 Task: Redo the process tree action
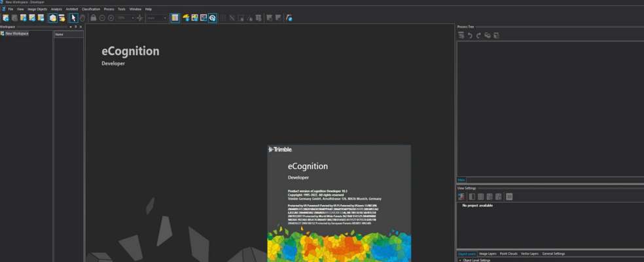click(x=478, y=35)
